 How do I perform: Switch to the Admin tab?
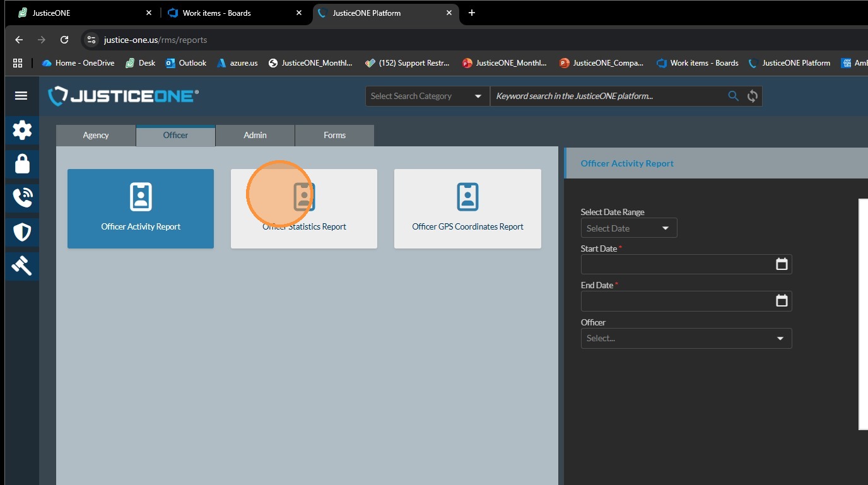[255, 135]
